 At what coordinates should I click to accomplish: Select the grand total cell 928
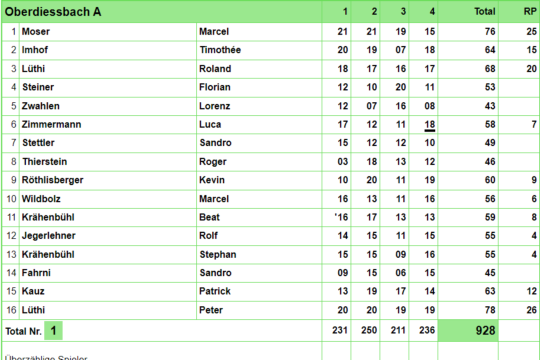485,331
